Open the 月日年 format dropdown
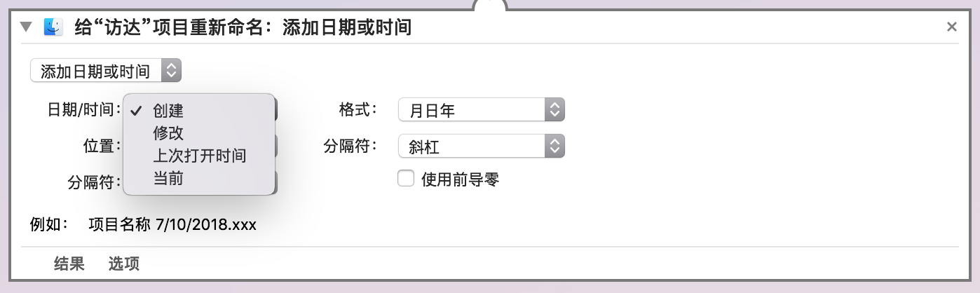The width and height of the screenshot is (980, 293). (481, 109)
